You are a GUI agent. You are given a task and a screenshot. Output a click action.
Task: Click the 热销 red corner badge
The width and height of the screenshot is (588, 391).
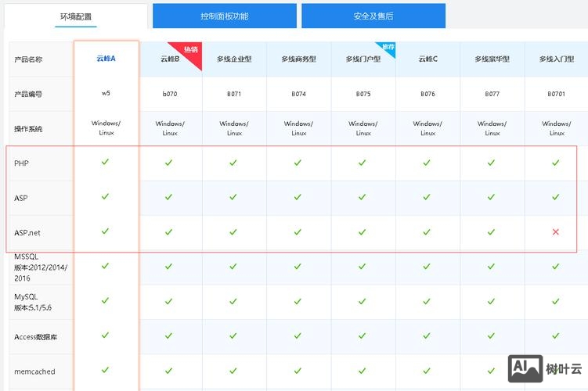click(x=190, y=51)
